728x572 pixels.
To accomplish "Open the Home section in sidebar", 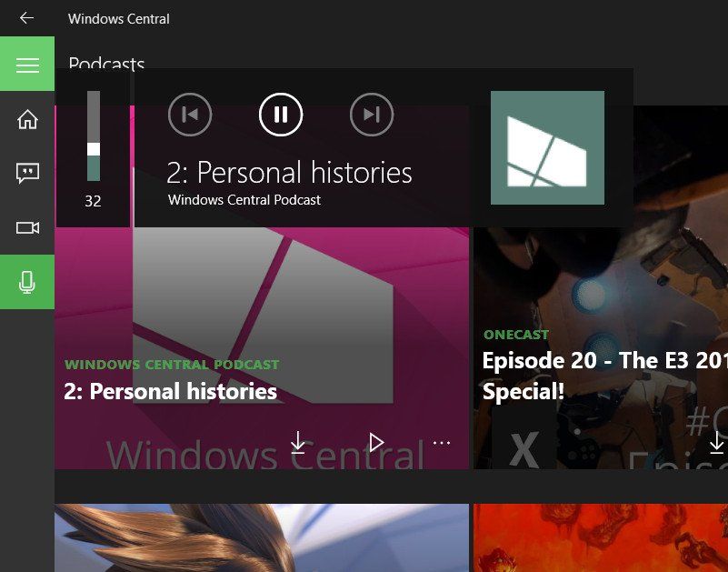I will point(27,119).
